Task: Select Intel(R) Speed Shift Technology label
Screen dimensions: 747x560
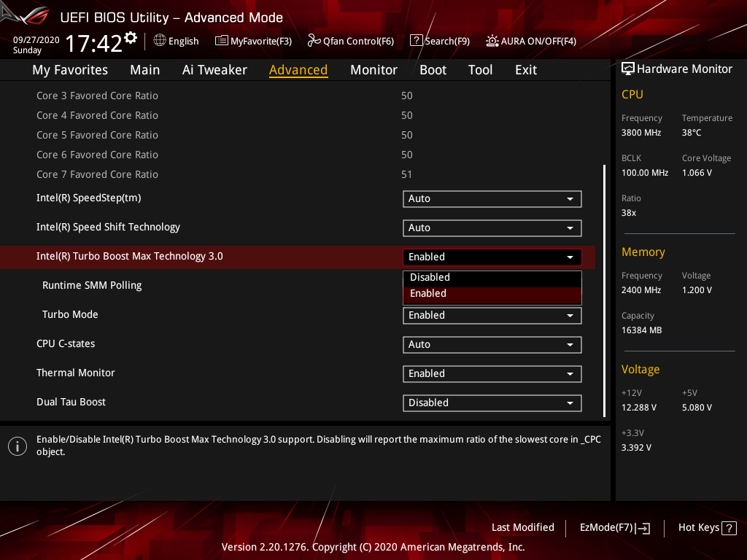Action: [108, 227]
